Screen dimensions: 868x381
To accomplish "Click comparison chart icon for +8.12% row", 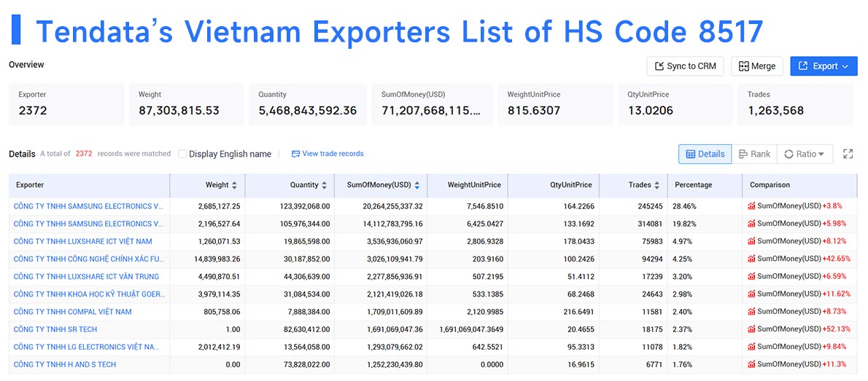I will (x=751, y=241).
